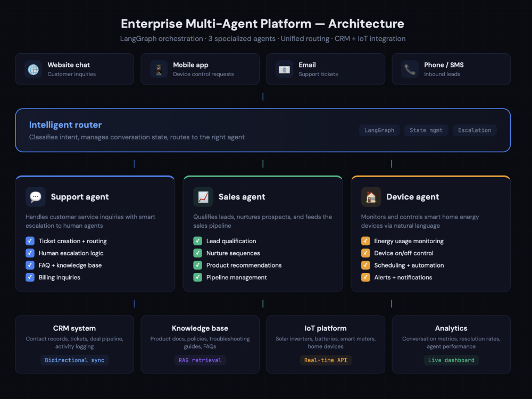This screenshot has height=399, width=532.
Task: Toggle the Nurture sequences checkbox
Action: click(x=197, y=253)
